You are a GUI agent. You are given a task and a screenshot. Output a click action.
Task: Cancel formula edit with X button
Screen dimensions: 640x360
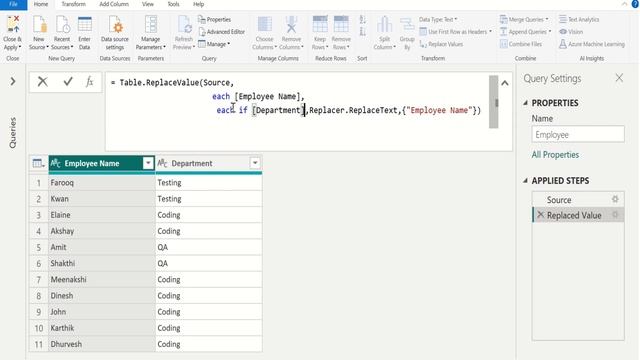pos(42,82)
